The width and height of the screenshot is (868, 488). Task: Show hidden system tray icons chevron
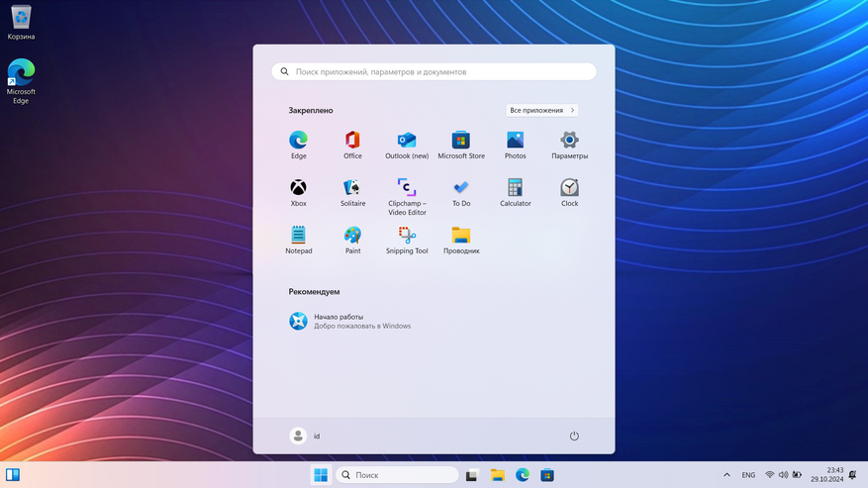click(x=726, y=475)
